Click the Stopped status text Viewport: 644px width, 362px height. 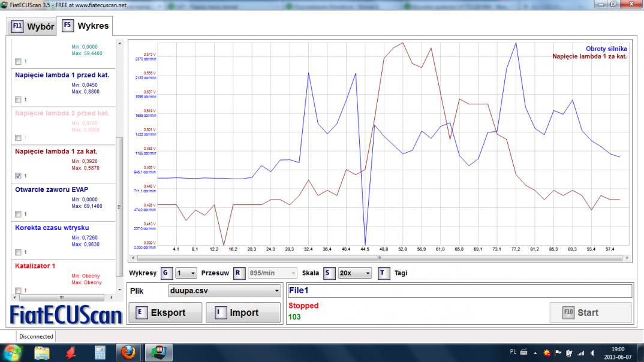point(303,306)
